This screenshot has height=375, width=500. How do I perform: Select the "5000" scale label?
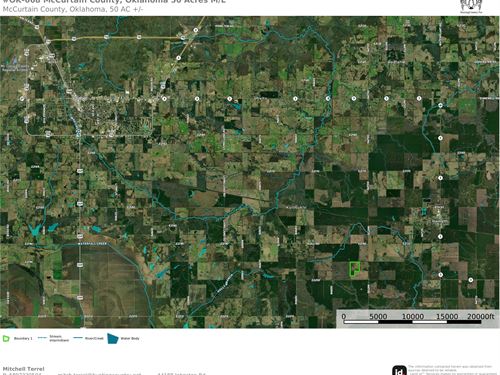click(378, 316)
